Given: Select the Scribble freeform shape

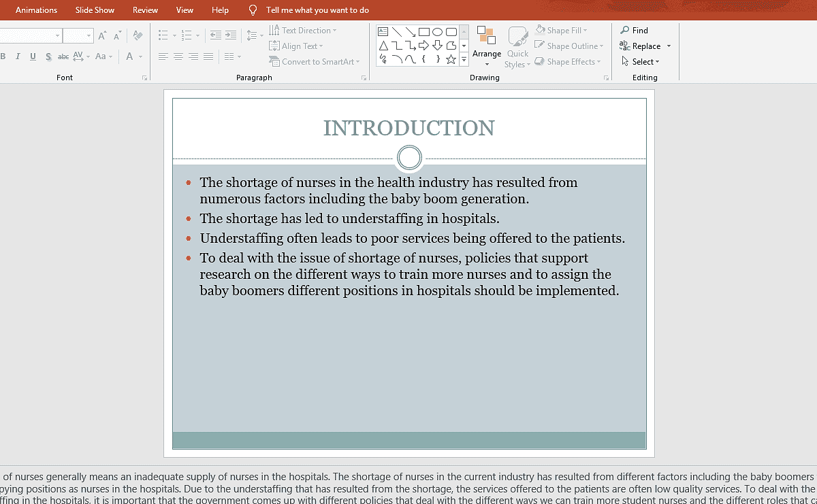Looking at the screenshot, I should click(x=383, y=59).
